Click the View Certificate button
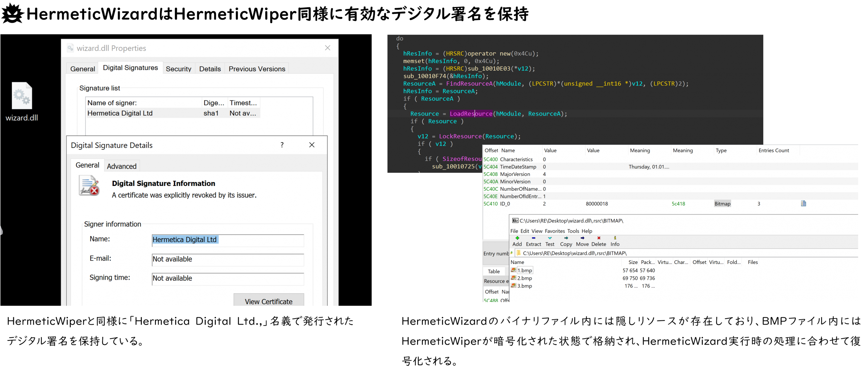 pyautogui.click(x=269, y=301)
